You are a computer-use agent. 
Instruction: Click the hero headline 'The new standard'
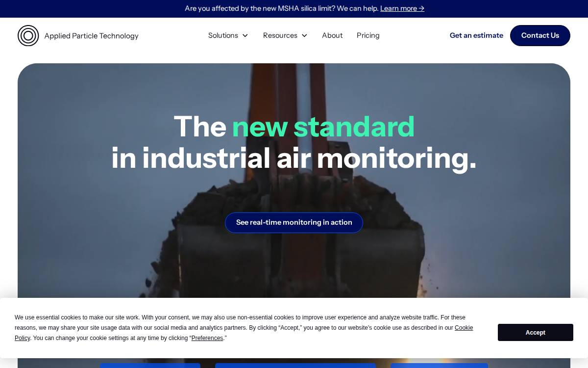[294, 127]
